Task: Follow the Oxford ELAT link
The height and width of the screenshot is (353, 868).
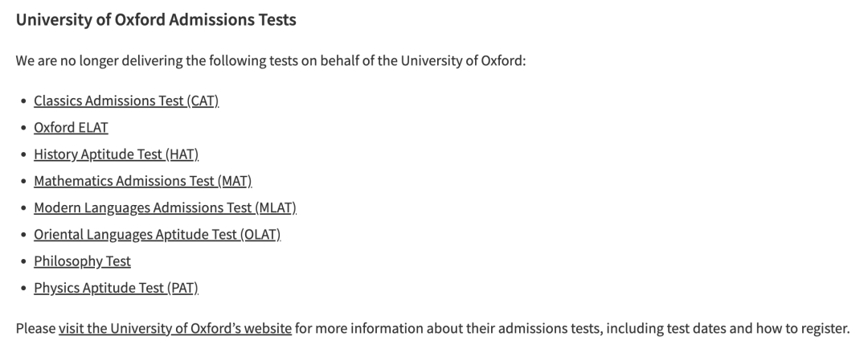Action: pos(71,128)
